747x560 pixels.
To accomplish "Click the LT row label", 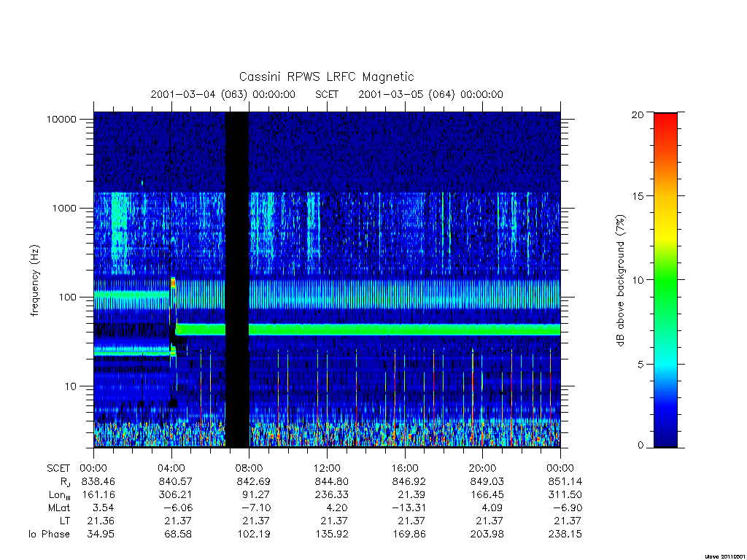I will coord(65,521).
